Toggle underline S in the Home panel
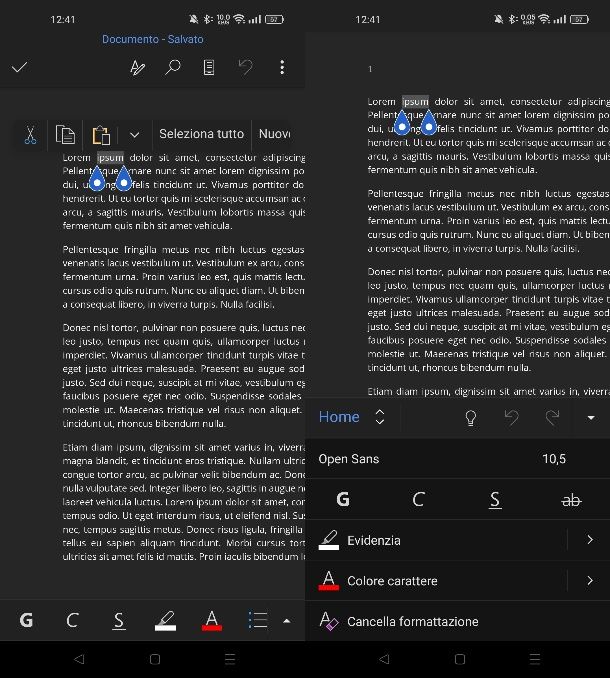 click(x=495, y=500)
